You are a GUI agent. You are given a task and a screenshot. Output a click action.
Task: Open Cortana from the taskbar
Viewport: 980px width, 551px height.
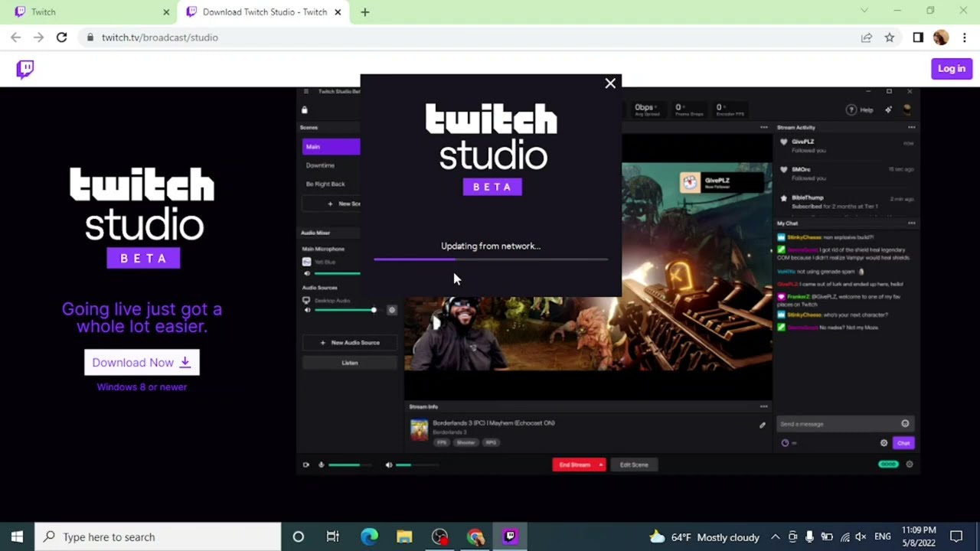tap(299, 537)
